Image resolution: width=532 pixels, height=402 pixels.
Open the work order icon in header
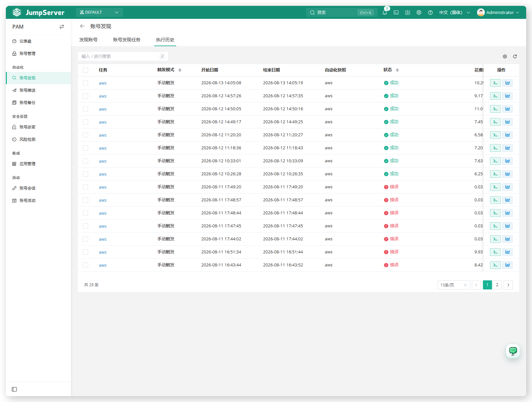pos(407,12)
